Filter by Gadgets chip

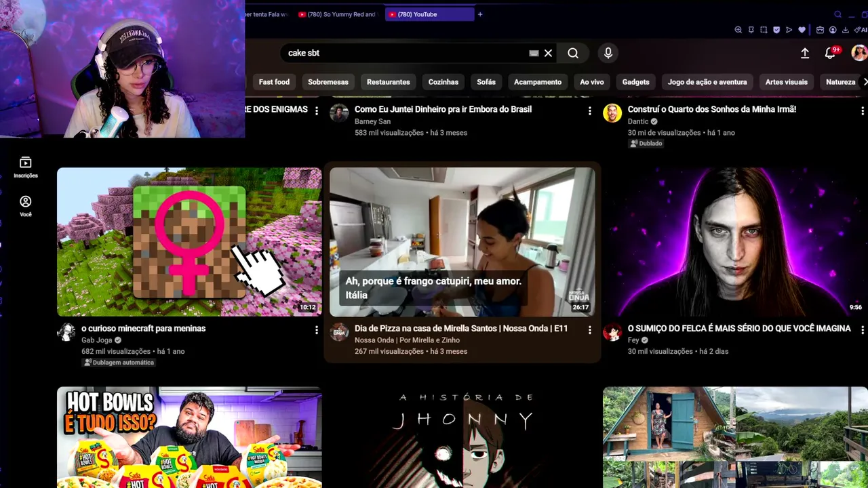pos(636,82)
